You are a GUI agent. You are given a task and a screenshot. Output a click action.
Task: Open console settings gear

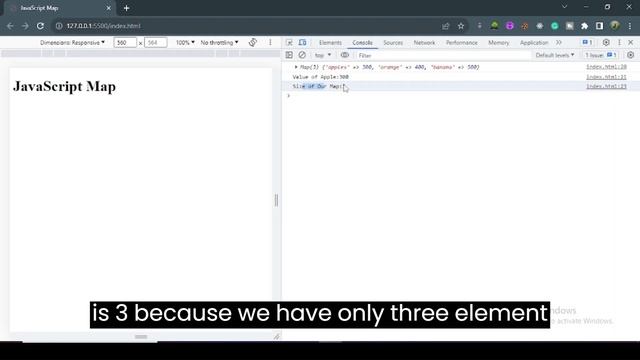click(630, 55)
